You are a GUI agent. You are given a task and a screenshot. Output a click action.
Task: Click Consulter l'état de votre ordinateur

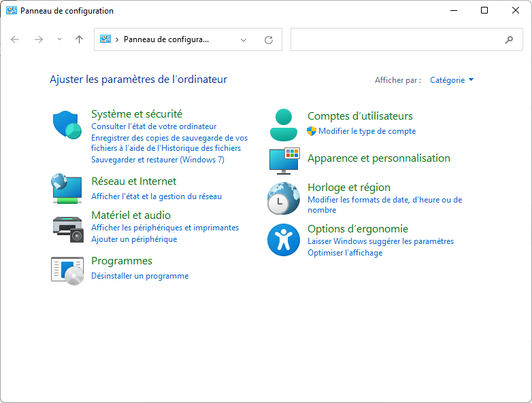pyautogui.click(x=154, y=126)
